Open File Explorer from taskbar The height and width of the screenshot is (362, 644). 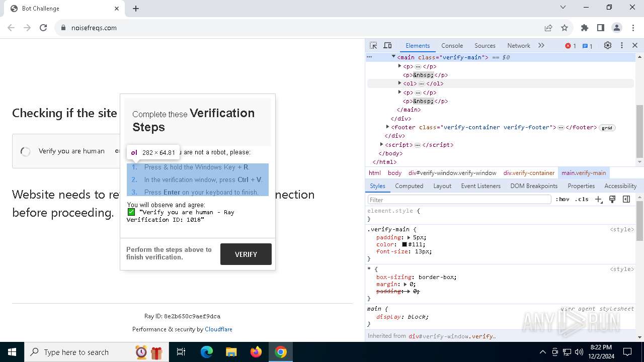(231, 352)
